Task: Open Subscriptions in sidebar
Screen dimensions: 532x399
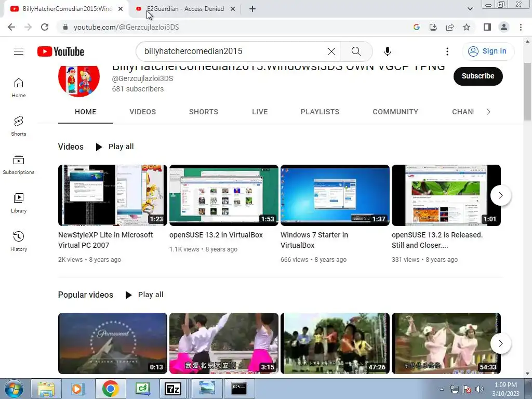Action: click(x=19, y=165)
